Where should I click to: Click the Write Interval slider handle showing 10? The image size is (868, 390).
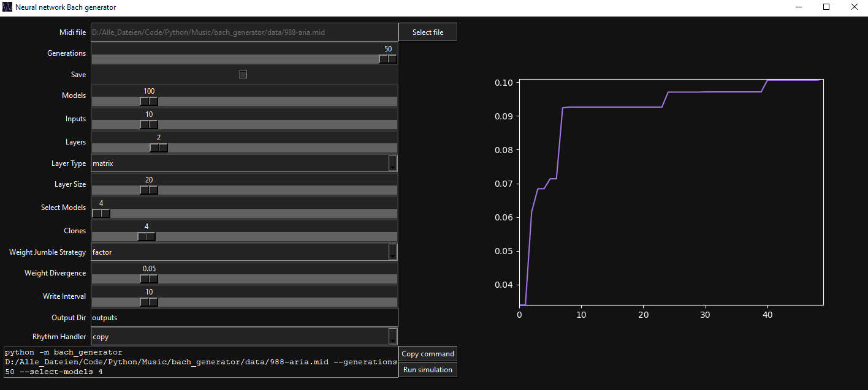coord(148,302)
